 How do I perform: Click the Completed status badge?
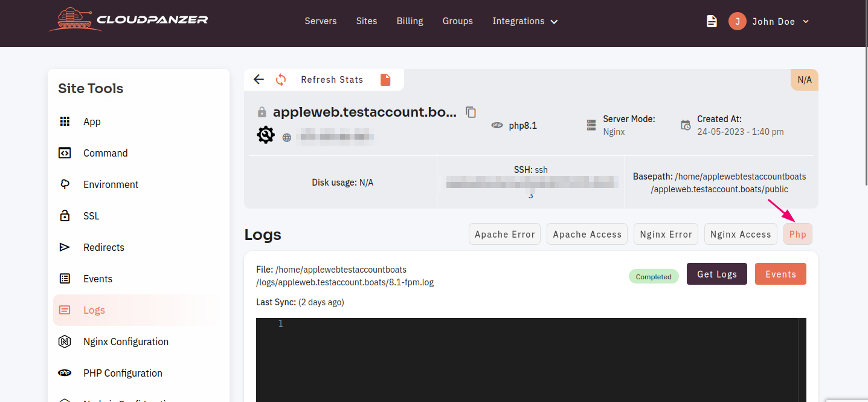[x=654, y=276]
